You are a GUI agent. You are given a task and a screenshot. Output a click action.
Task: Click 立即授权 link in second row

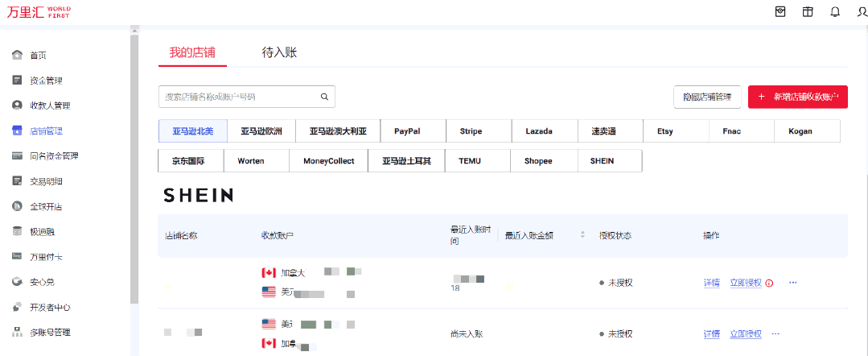click(x=745, y=333)
